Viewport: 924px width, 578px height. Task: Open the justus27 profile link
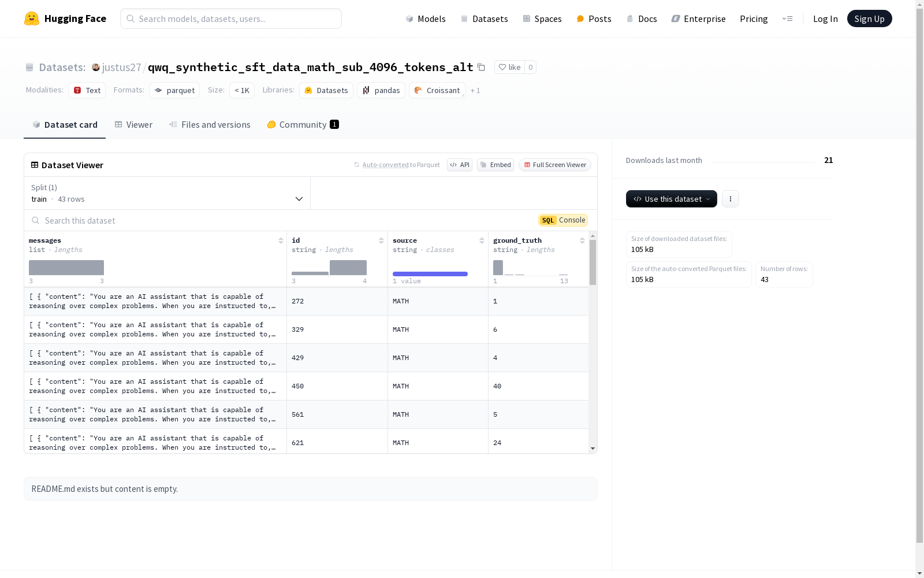click(121, 67)
